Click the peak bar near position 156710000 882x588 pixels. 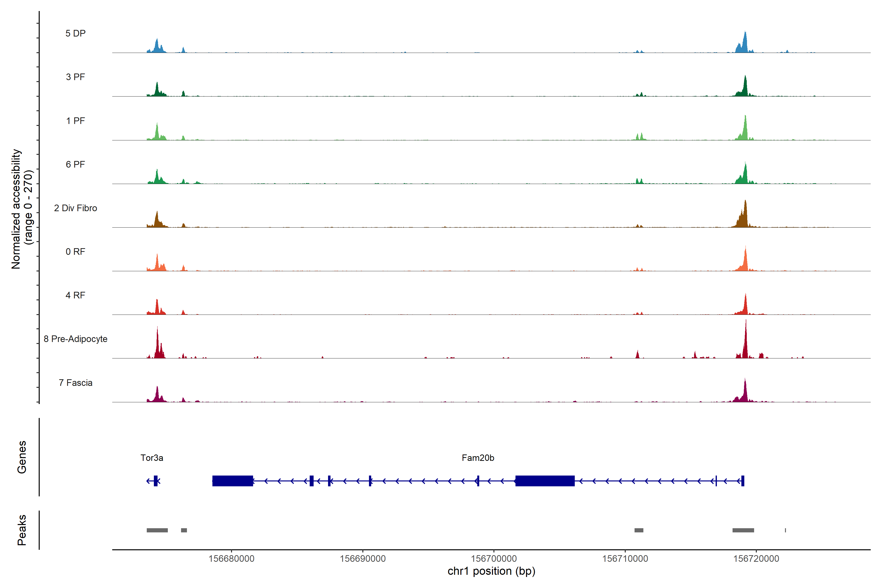coord(639,530)
